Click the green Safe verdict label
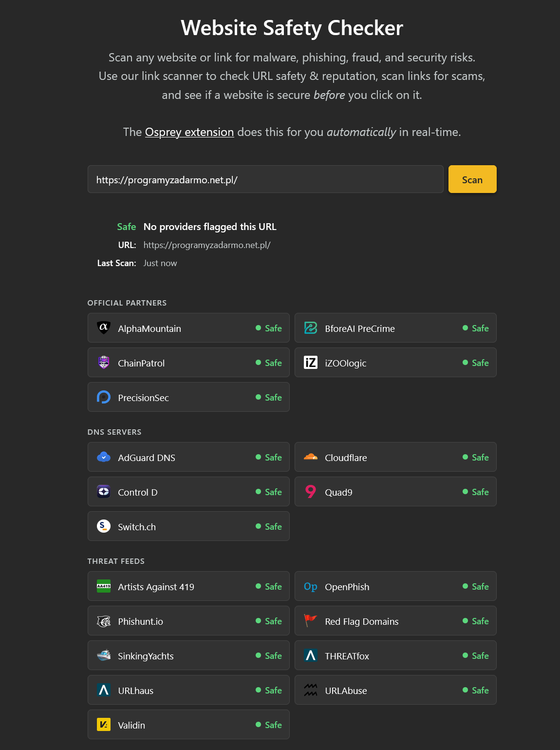 [127, 227]
